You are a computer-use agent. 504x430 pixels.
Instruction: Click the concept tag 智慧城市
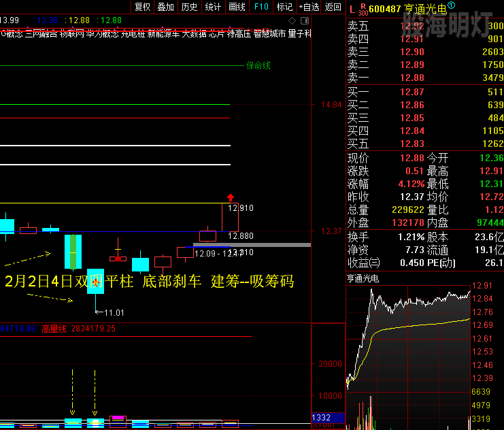pyautogui.click(x=269, y=33)
